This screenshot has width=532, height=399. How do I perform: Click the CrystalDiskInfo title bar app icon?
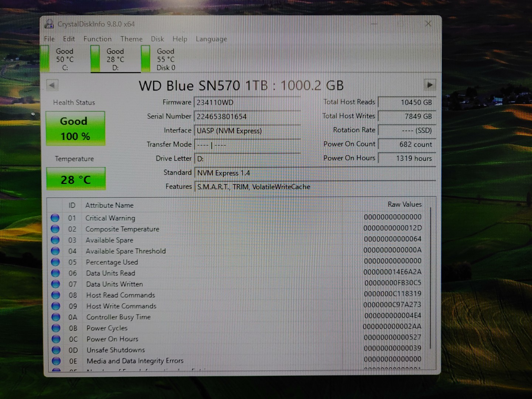(49, 24)
